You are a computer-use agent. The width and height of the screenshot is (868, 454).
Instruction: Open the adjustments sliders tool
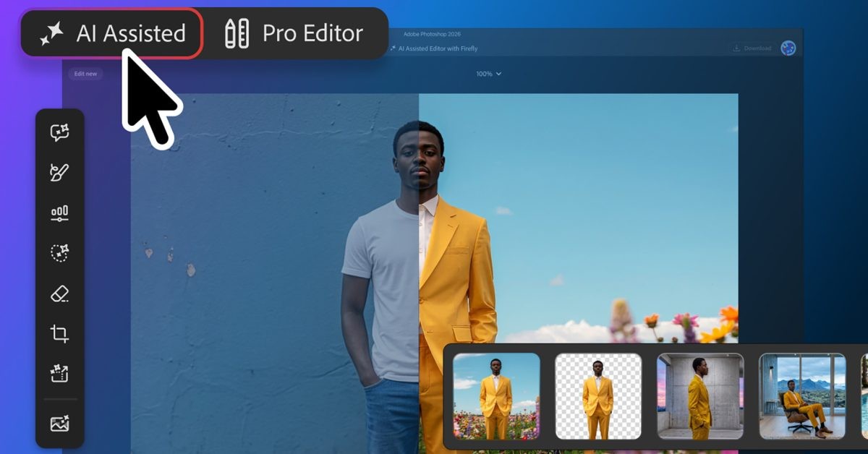(x=59, y=213)
